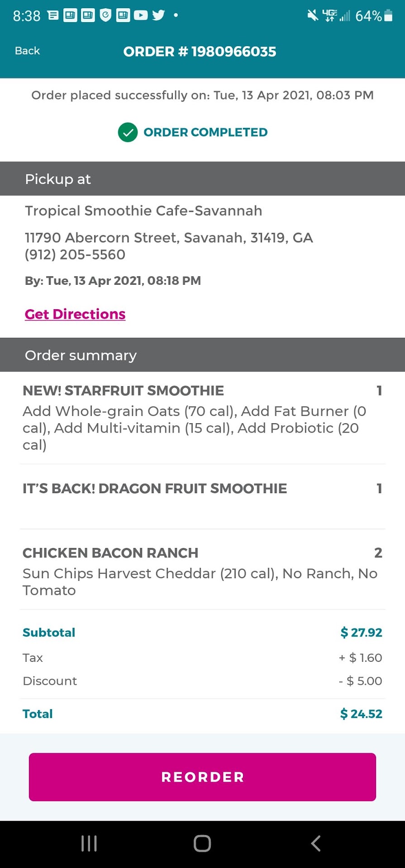Tap the Twitter notification icon

pyautogui.click(x=158, y=15)
